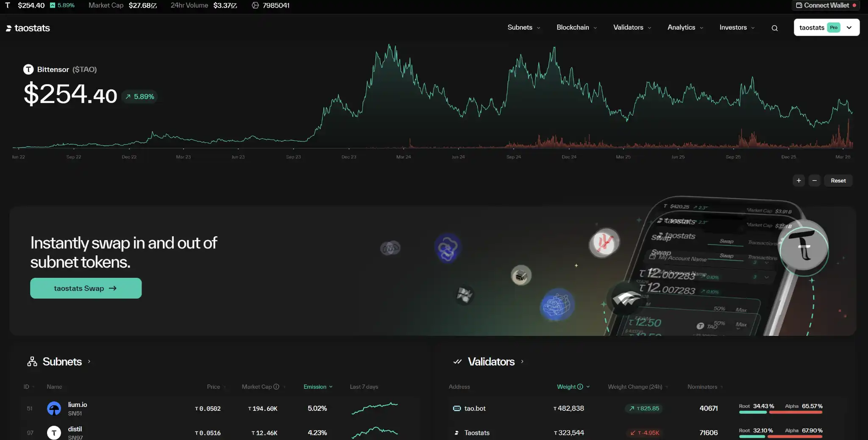Screen dimensions: 868x440
Task: Click the tao.bot validator icon
Action: tap(457, 408)
